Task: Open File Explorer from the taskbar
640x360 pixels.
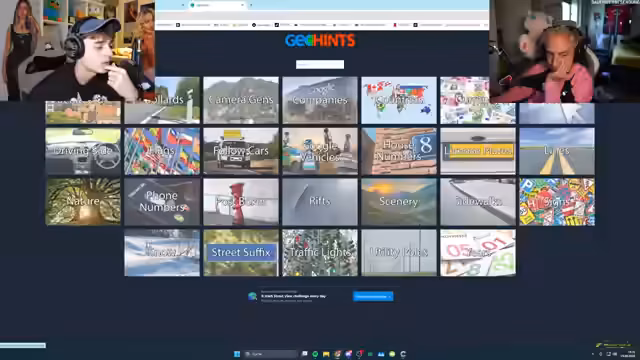Action: [326, 354]
